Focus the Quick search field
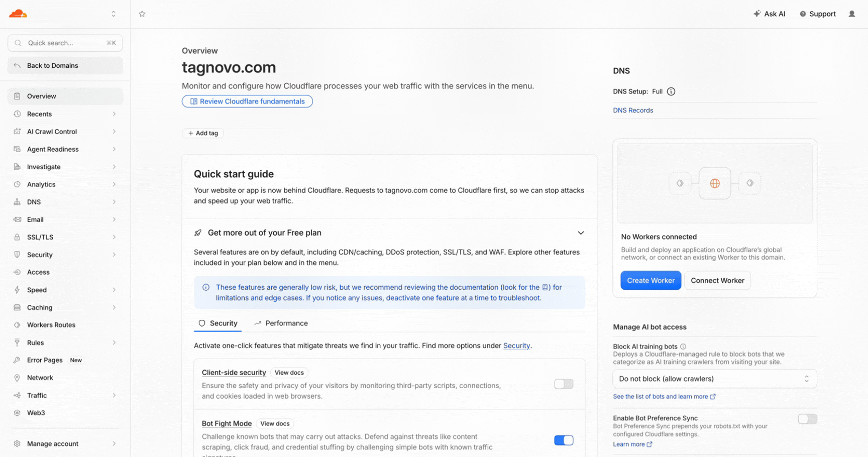Image resolution: width=868 pixels, height=457 pixels. pos(65,43)
